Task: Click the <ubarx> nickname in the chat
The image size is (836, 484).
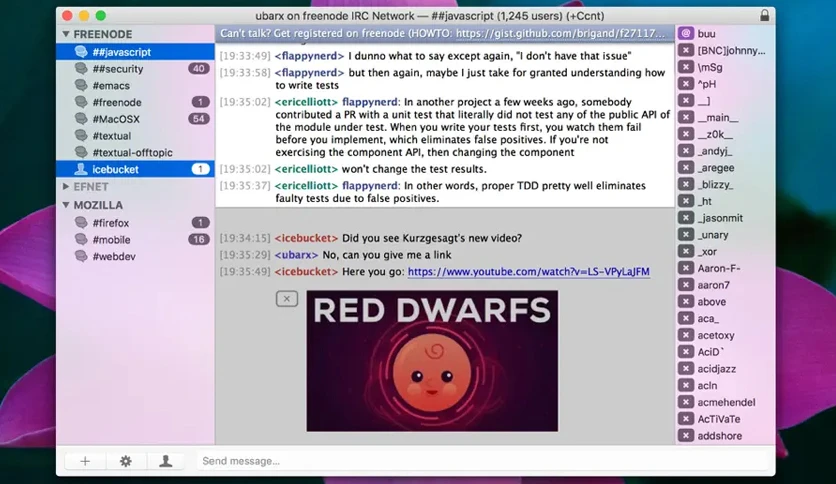Action: click(x=296, y=255)
